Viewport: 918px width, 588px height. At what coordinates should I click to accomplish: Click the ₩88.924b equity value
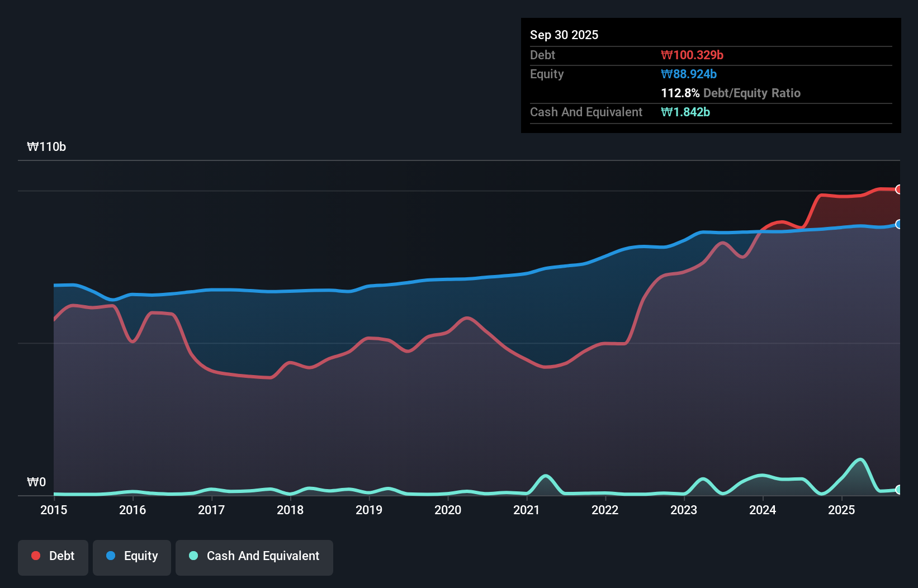click(689, 74)
